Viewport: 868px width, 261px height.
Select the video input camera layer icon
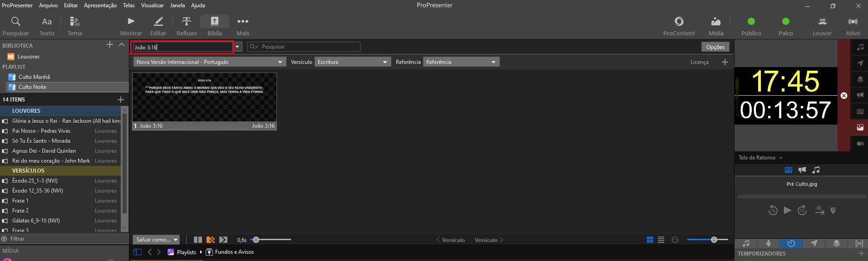pos(860,144)
